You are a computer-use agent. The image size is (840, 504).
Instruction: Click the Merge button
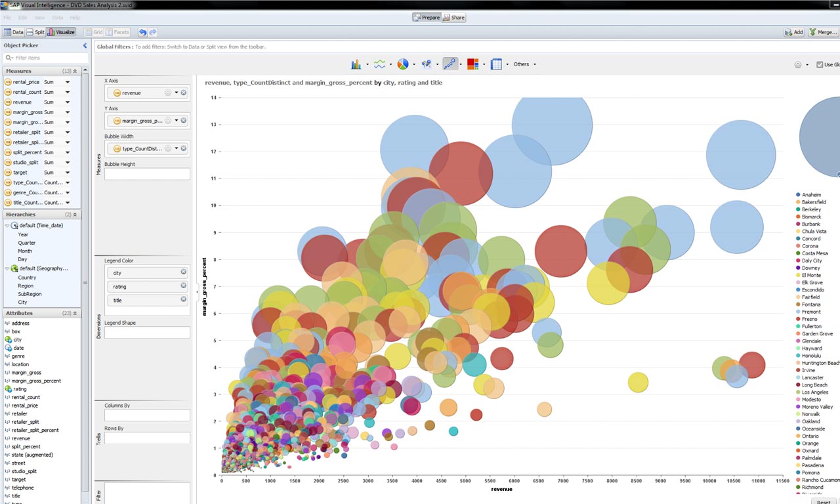click(823, 32)
